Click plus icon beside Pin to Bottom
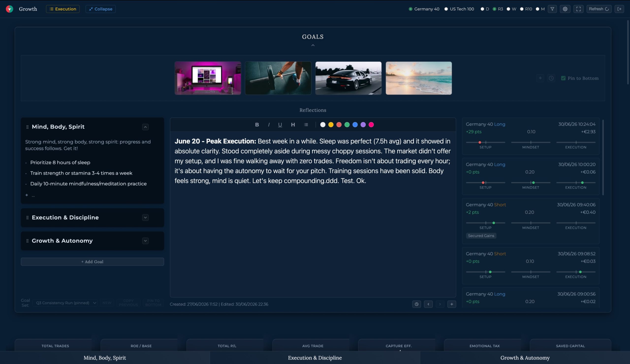The height and width of the screenshot is (364, 630). pos(540,78)
